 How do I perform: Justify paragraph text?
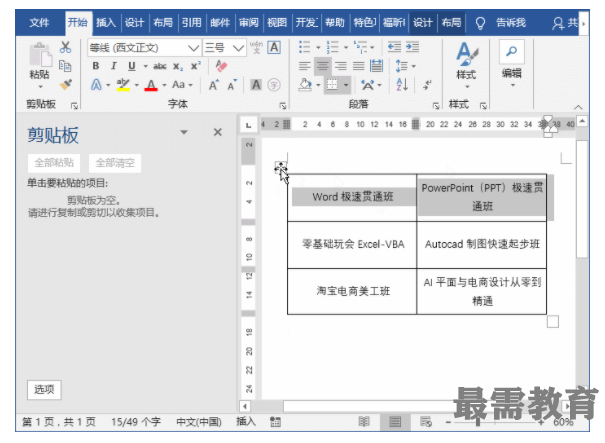(358, 66)
